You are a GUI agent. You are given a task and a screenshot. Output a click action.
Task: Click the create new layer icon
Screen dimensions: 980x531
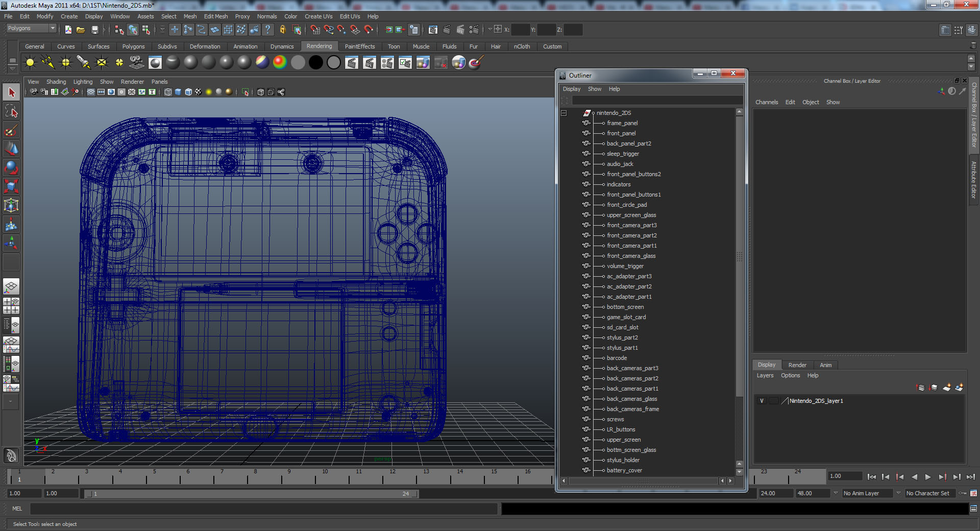946,388
